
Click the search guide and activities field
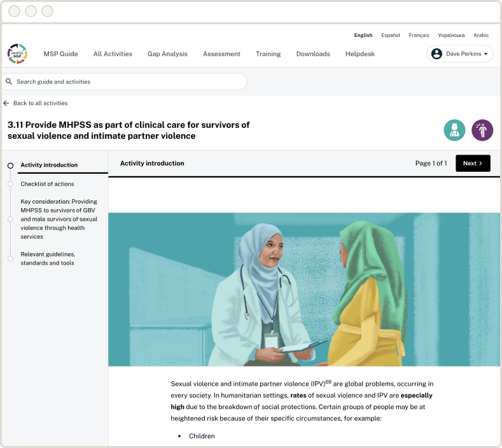(127, 81)
